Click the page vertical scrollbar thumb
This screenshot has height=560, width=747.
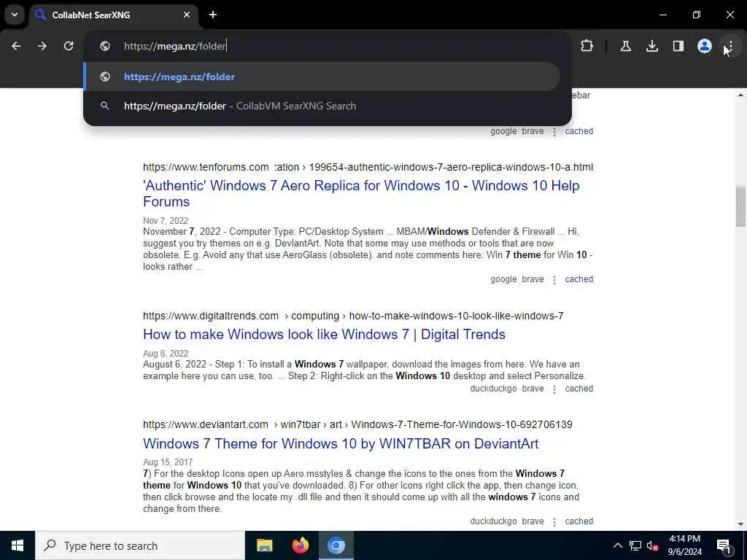pyautogui.click(x=740, y=206)
